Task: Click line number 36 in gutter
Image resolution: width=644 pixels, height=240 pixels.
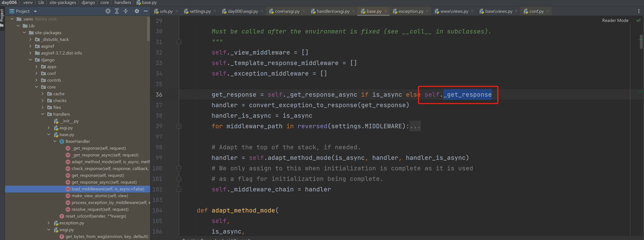Action: (159, 95)
